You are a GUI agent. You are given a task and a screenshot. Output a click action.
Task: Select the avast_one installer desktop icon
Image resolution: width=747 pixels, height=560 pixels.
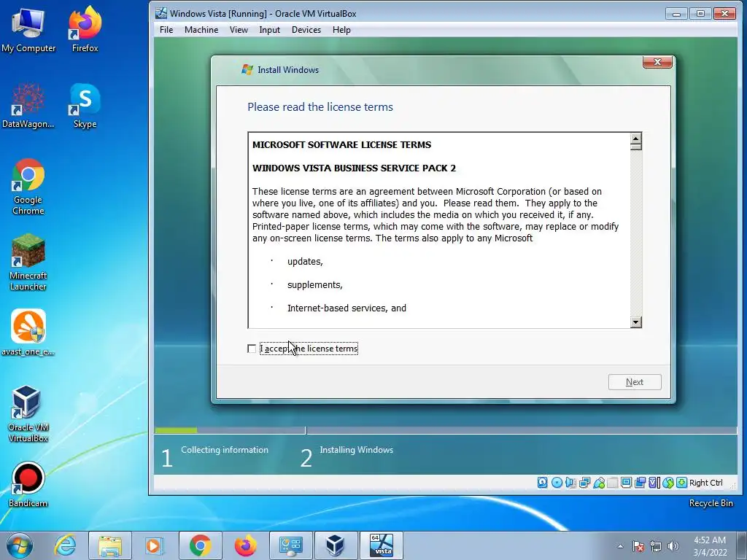[x=28, y=332]
